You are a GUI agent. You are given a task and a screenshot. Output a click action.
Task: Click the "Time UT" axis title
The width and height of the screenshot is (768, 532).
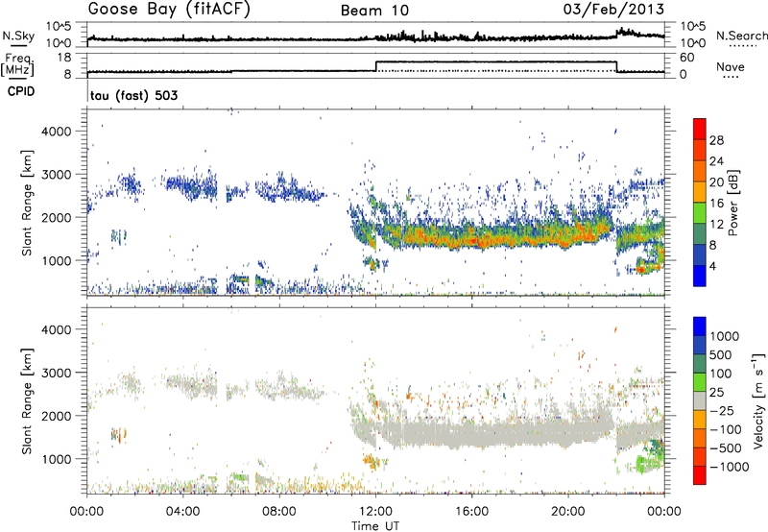pos(375,526)
